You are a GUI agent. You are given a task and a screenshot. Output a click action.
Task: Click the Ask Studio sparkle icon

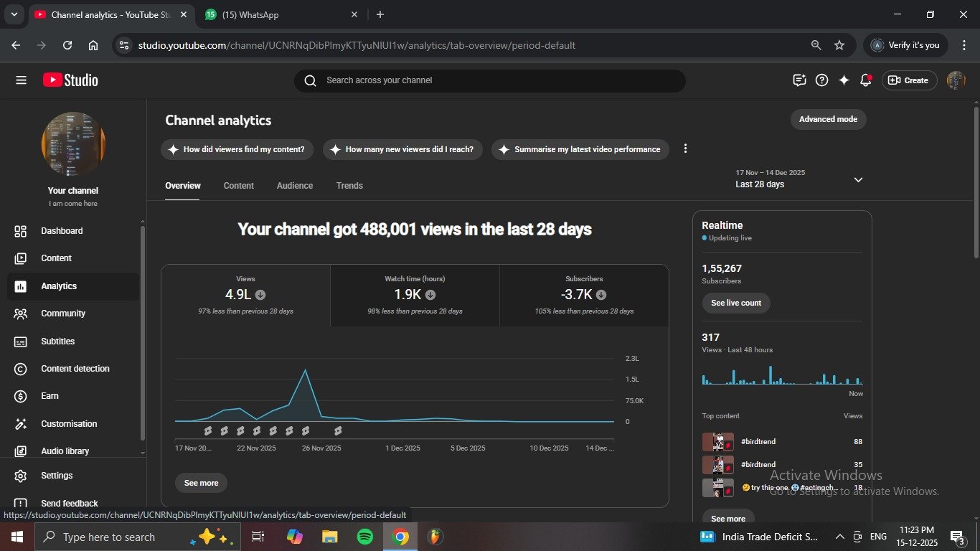coord(844,80)
